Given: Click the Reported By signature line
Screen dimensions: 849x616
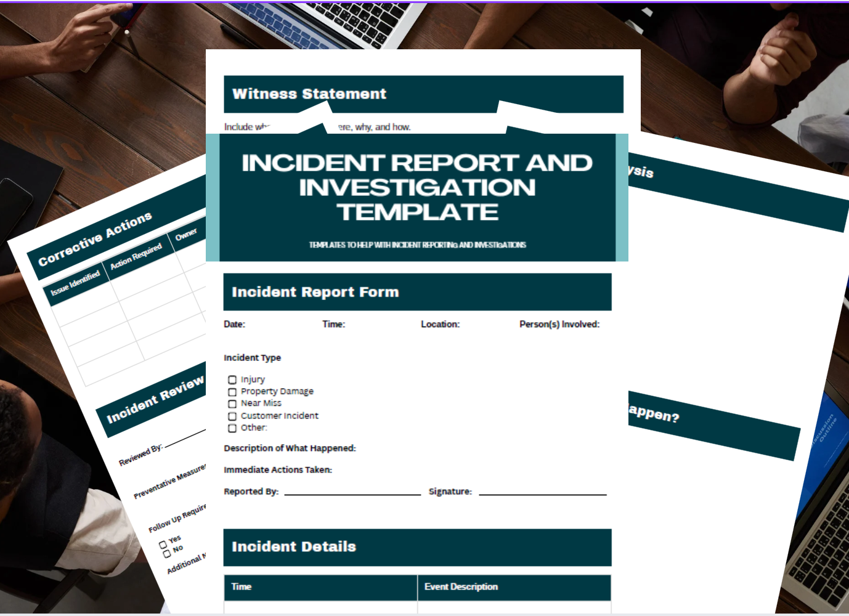Looking at the screenshot, I should click(352, 494).
